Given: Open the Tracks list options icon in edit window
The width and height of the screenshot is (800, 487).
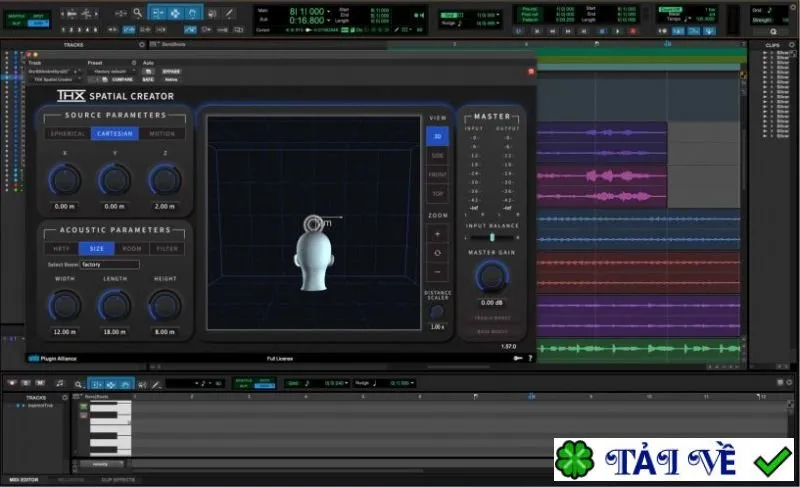Looking at the screenshot, I should (142, 45).
